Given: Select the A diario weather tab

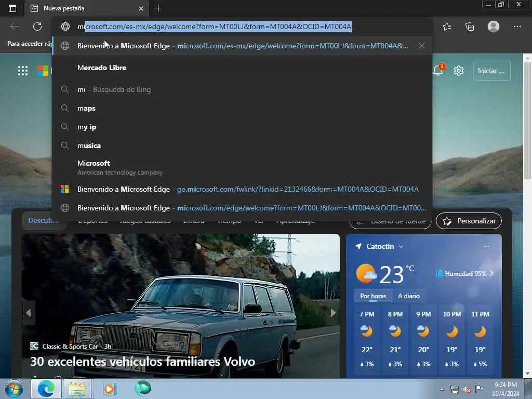Looking at the screenshot, I should [409, 296].
